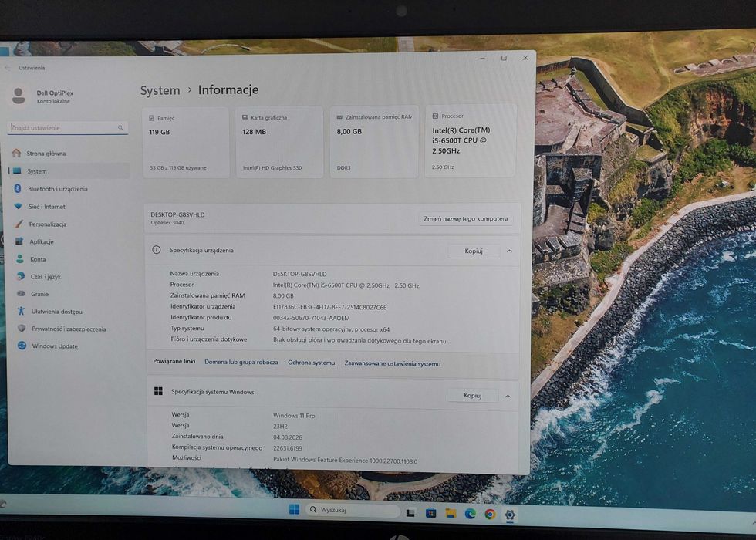Click the Konta person icon
Image resolution: width=756 pixels, height=540 pixels.
[x=20, y=259]
